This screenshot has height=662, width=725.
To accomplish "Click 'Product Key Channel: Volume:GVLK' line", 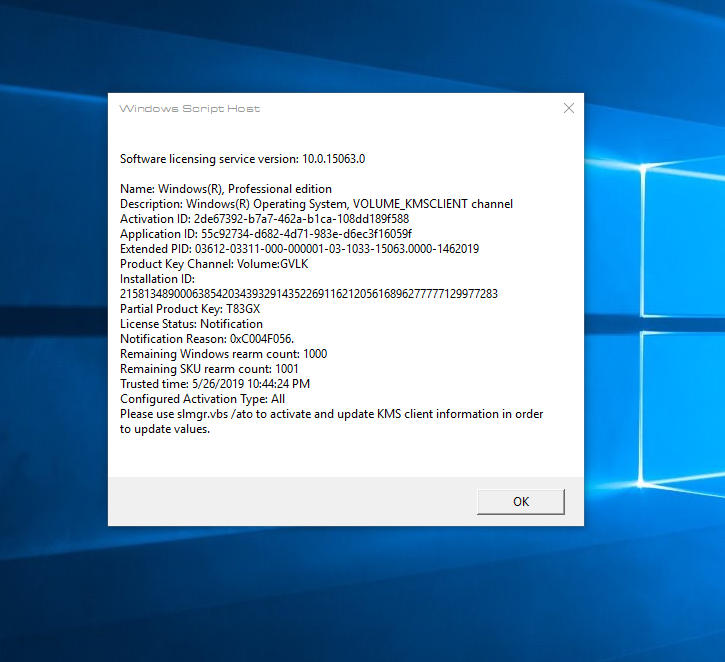I will 214,264.
